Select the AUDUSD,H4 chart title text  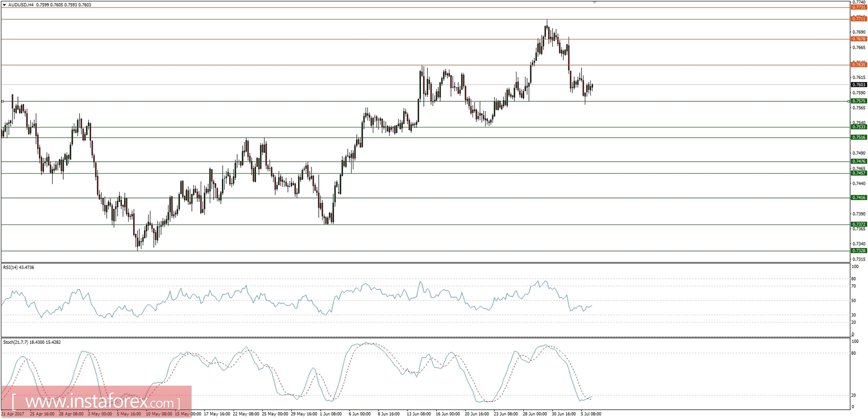click(21, 5)
